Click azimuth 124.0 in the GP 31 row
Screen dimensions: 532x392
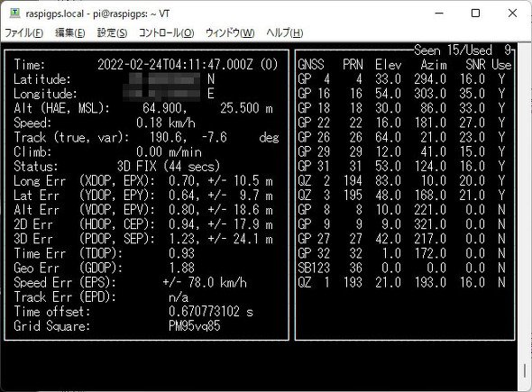coord(430,167)
